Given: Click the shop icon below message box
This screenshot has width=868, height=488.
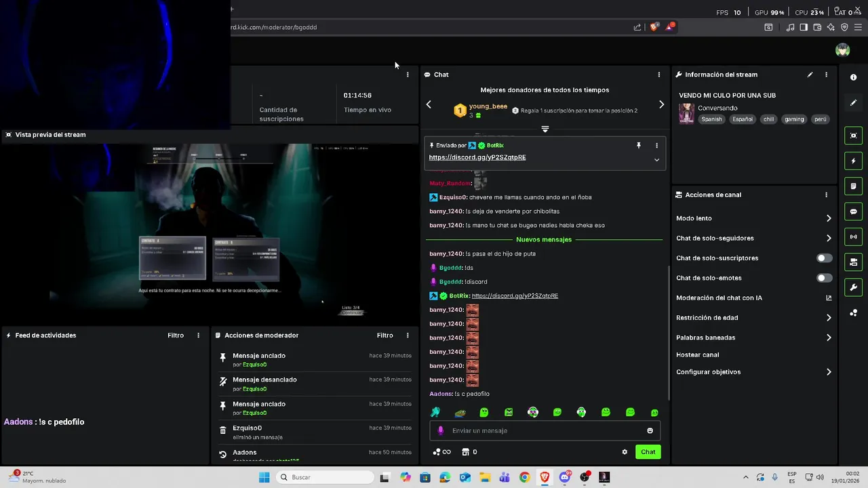Looking at the screenshot, I should [465, 452].
